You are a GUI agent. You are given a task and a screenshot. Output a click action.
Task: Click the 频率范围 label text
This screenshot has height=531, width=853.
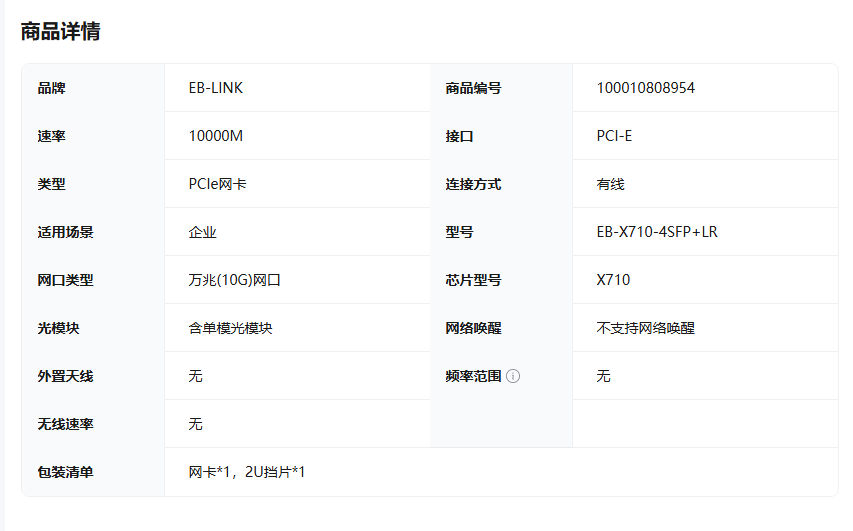click(473, 376)
